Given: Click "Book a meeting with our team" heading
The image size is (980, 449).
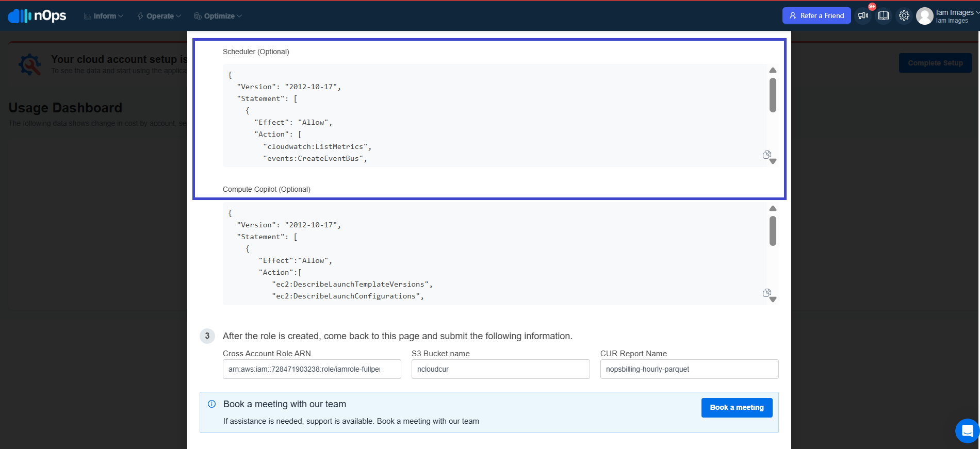Looking at the screenshot, I should pos(285,404).
